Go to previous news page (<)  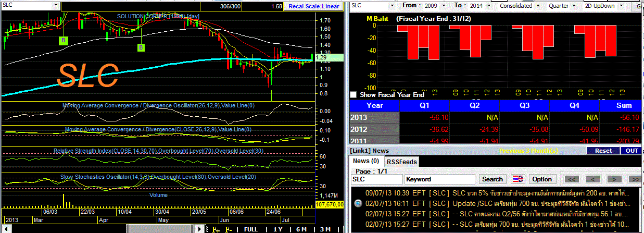[594, 179]
